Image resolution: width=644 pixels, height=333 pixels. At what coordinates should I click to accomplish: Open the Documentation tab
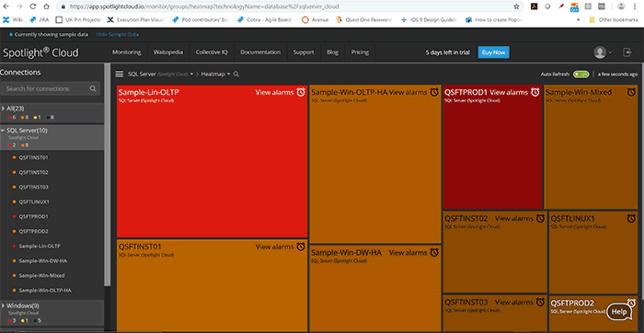[260, 52]
